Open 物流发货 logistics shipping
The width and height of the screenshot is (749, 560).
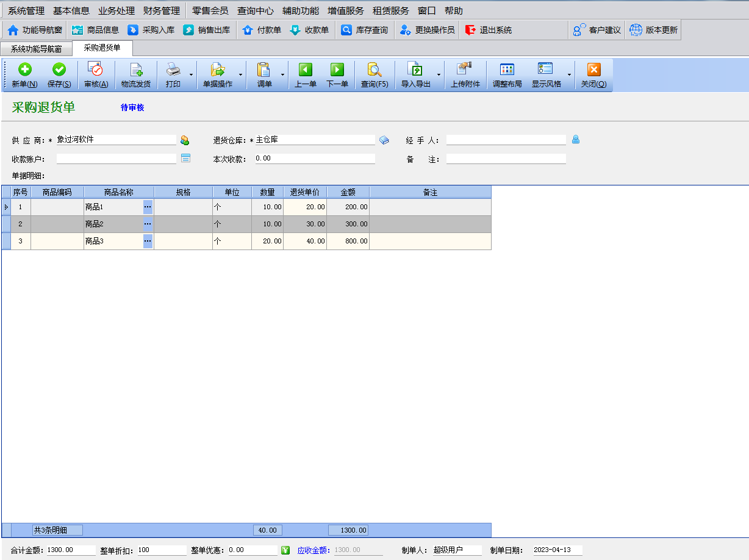click(135, 75)
